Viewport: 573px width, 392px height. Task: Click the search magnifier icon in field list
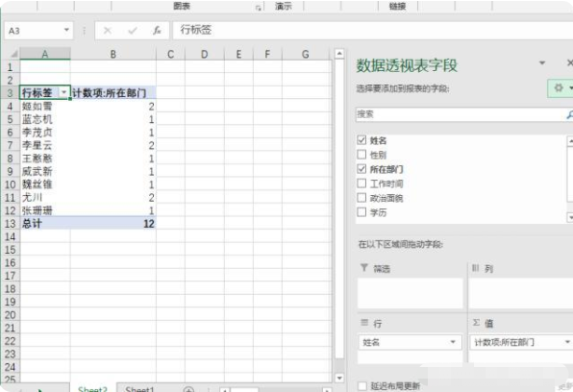tap(570, 114)
